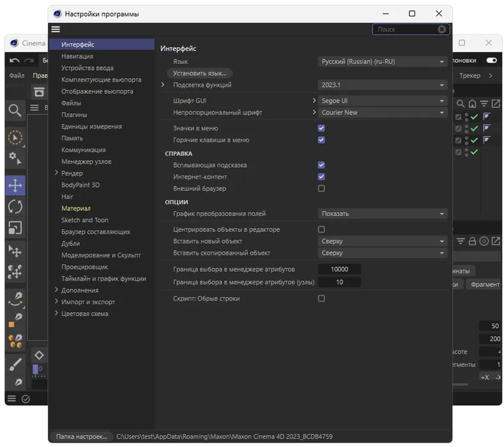Open 'График преобразования полей' dropdown
Image resolution: width=504 pixels, height=447 pixels.
coord(383,214)
